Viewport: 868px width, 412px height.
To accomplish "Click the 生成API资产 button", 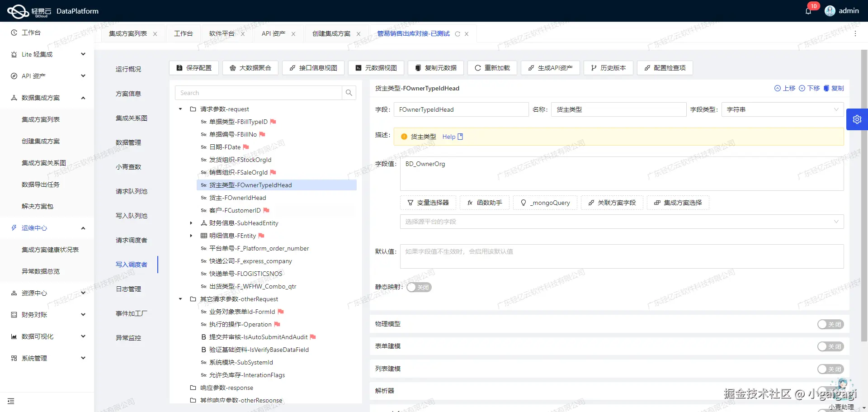I will click(550, 68).
